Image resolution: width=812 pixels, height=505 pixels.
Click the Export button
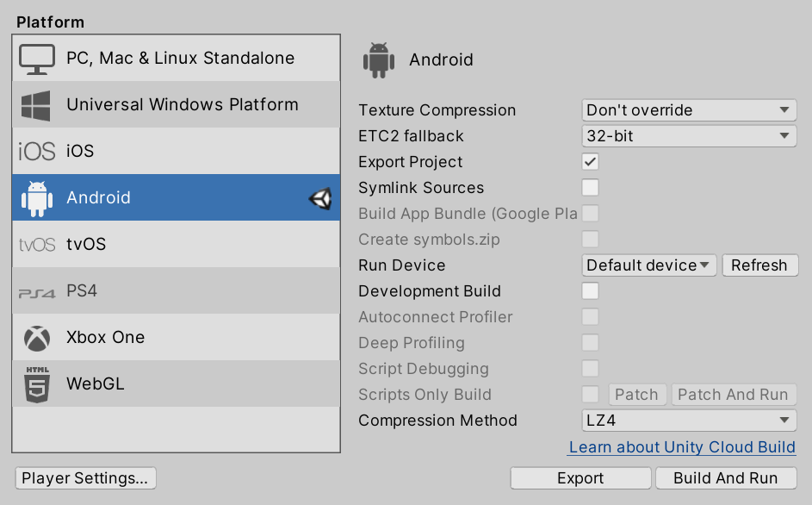pos(580,478)
